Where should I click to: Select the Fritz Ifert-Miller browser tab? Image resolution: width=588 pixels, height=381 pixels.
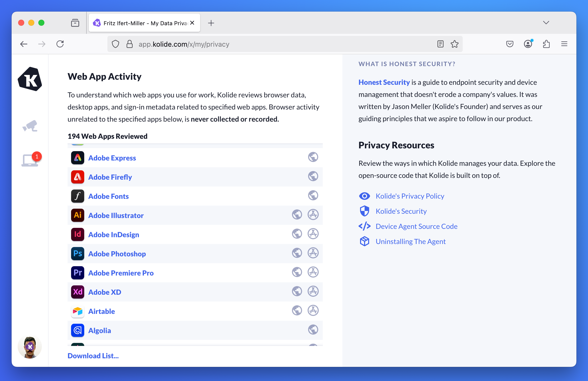pos(141,23)
